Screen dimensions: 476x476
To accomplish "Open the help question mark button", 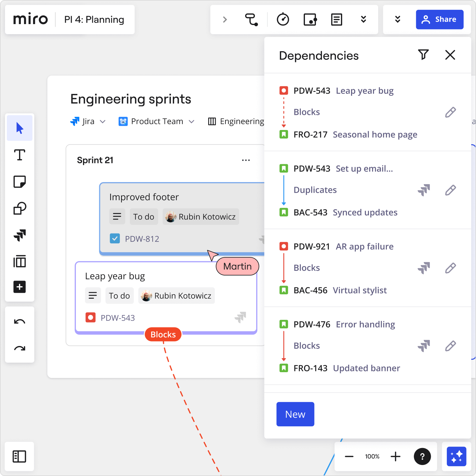I will [x=422, y=456].
